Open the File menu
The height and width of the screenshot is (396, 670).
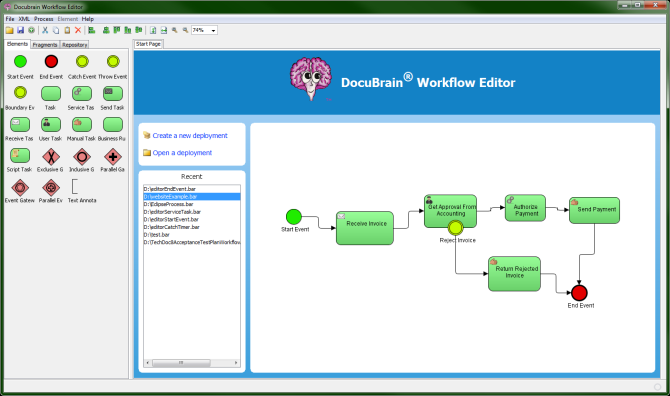click(x=10, y=19)
